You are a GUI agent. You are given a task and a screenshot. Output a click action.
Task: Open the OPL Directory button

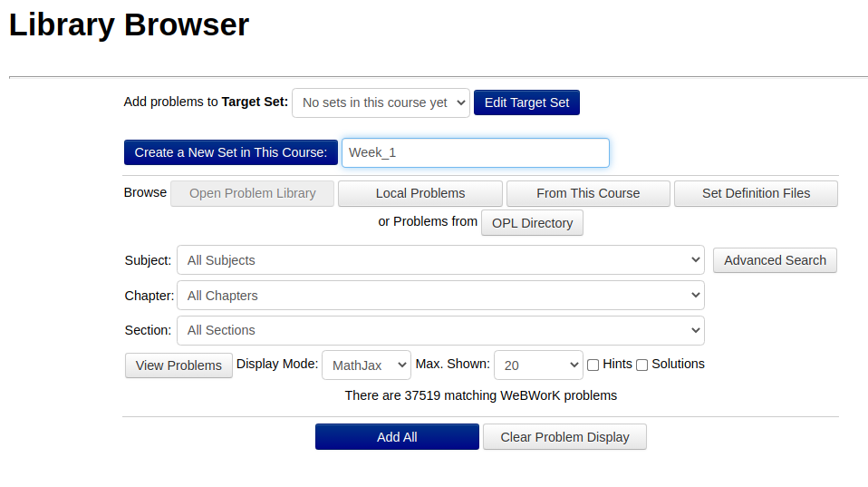[532, 223]
